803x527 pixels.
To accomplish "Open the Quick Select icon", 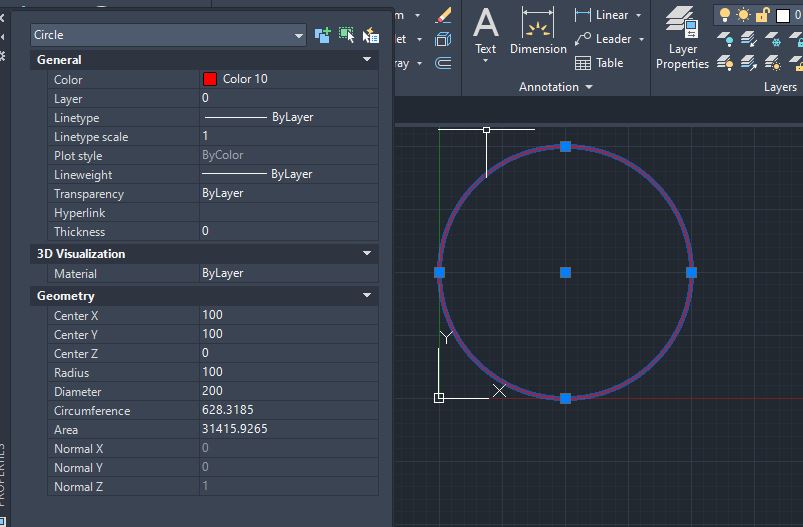I will 370,35.
